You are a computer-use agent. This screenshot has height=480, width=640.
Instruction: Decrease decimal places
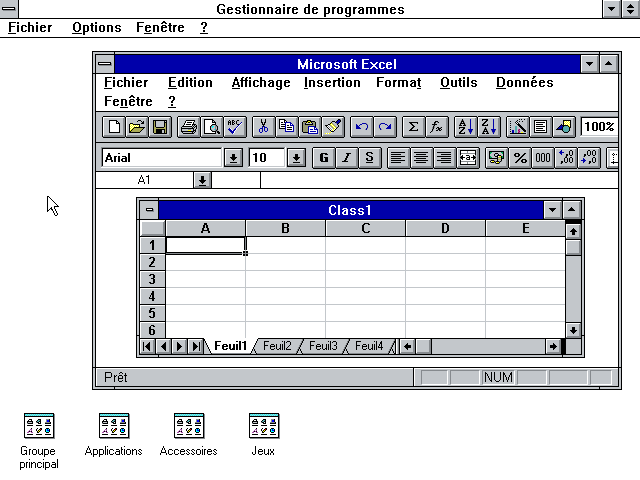coord(589,158)
